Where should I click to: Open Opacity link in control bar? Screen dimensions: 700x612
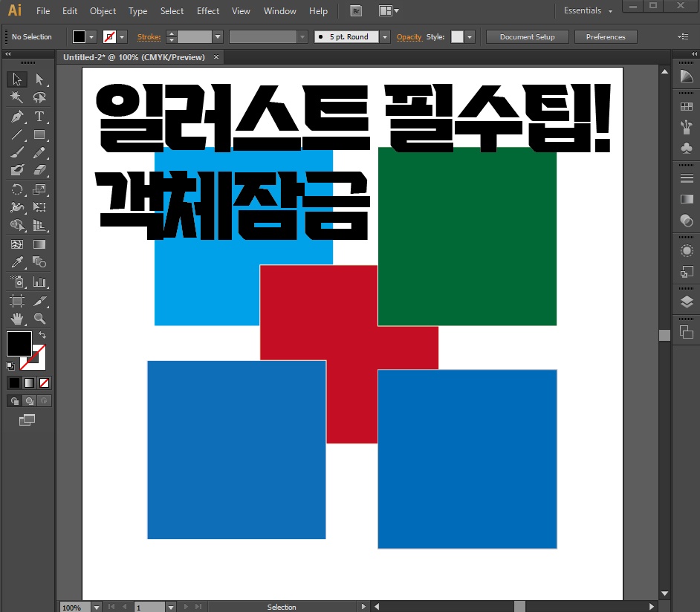409,37
